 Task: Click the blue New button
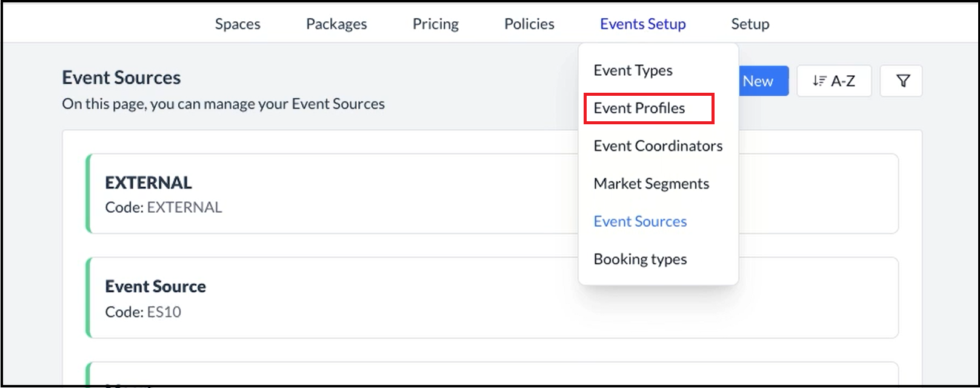(761, 81)
